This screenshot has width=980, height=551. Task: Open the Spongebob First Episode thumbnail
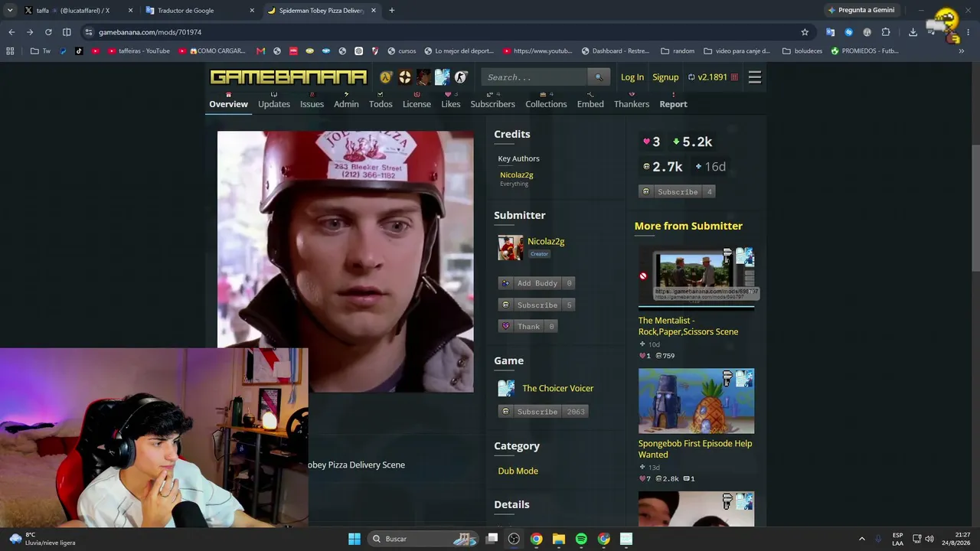click(x=696, y=401)
